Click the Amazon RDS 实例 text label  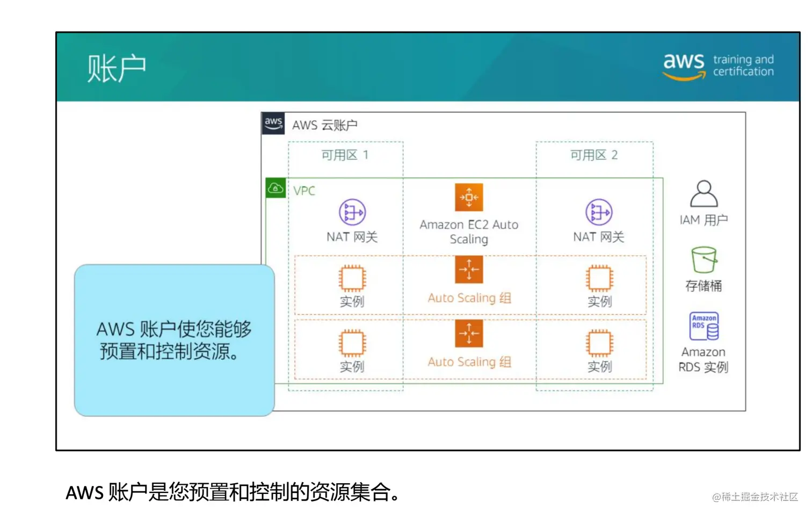pyautogui.click(x=704, y=360)
